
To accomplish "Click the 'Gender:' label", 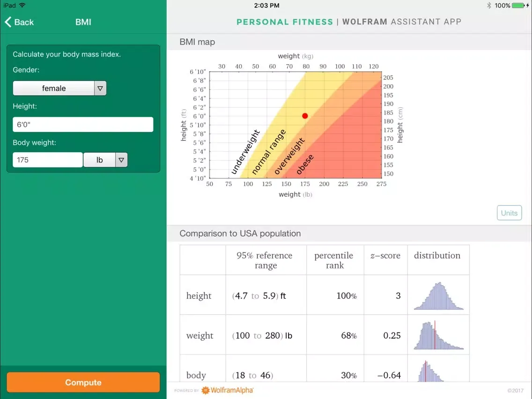I will tap(26, 70).
